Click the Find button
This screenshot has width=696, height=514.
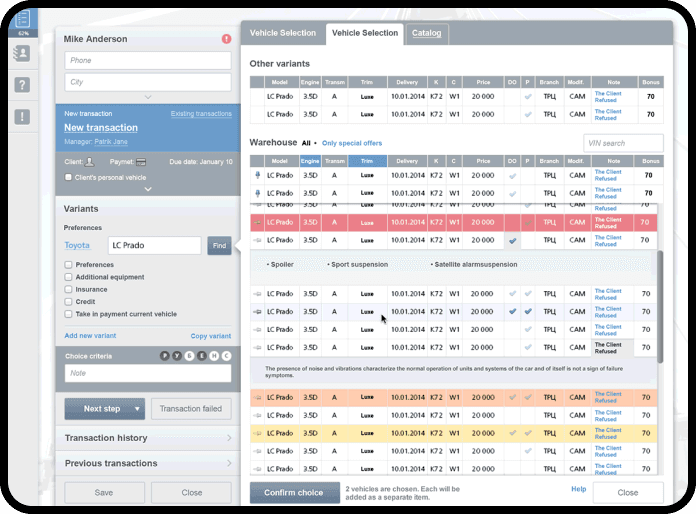point(219,245)
